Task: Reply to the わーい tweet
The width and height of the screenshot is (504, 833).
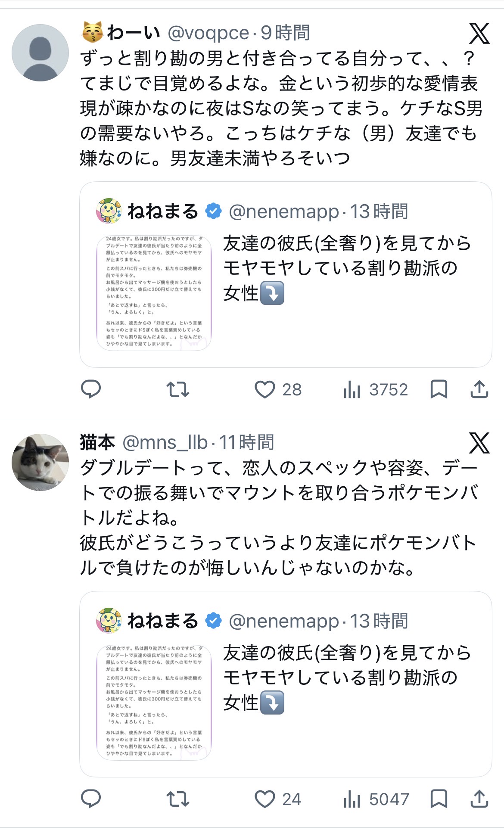Action: [91, 389]
